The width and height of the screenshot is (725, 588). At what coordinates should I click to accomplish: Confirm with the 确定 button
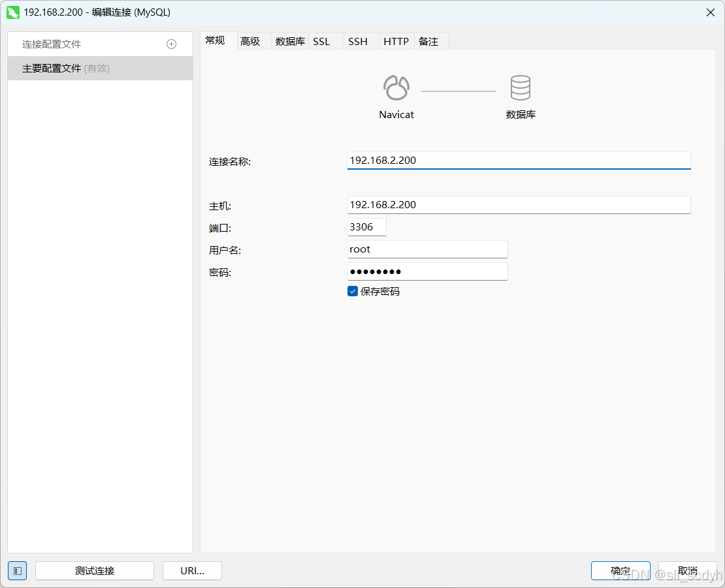click(x=620, y=571)
